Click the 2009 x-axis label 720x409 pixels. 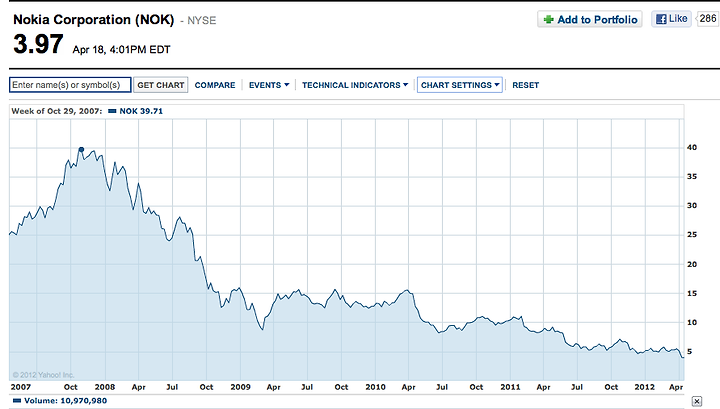[x=240, y=387]
